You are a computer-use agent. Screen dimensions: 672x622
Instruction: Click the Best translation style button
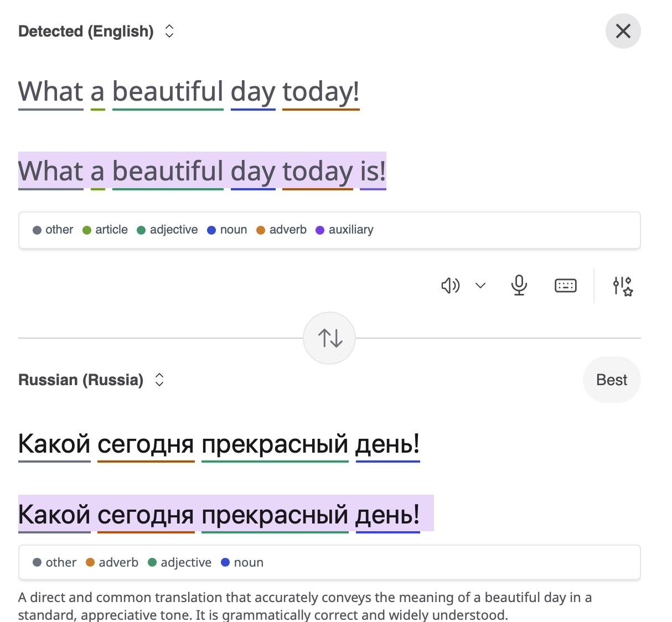click(612, 380)
